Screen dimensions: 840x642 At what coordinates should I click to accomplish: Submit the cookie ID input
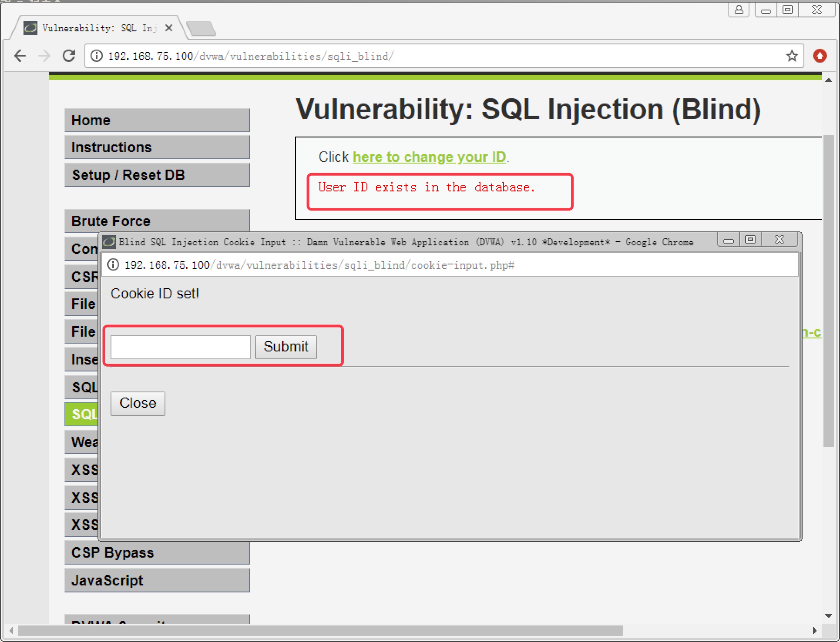click(286, 347)
